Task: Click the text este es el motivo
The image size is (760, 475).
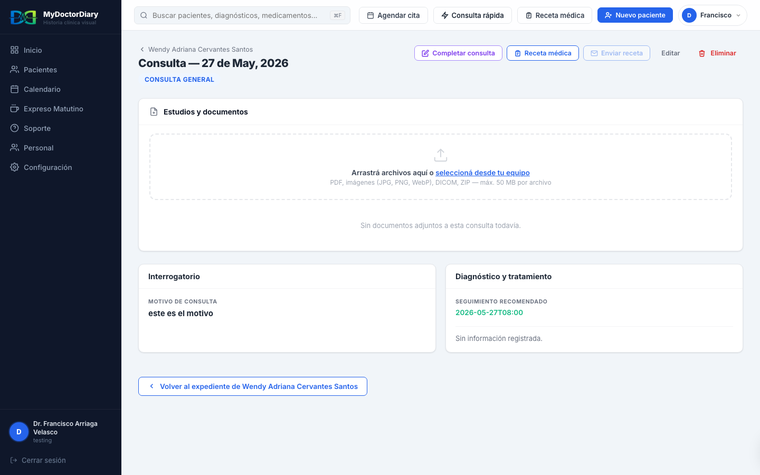Action: [180, 313]
